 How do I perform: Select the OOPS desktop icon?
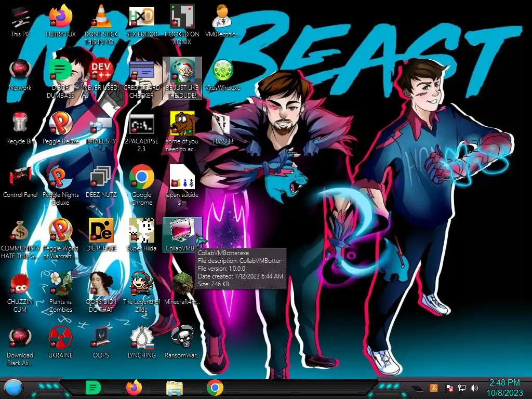pos(101,343)
